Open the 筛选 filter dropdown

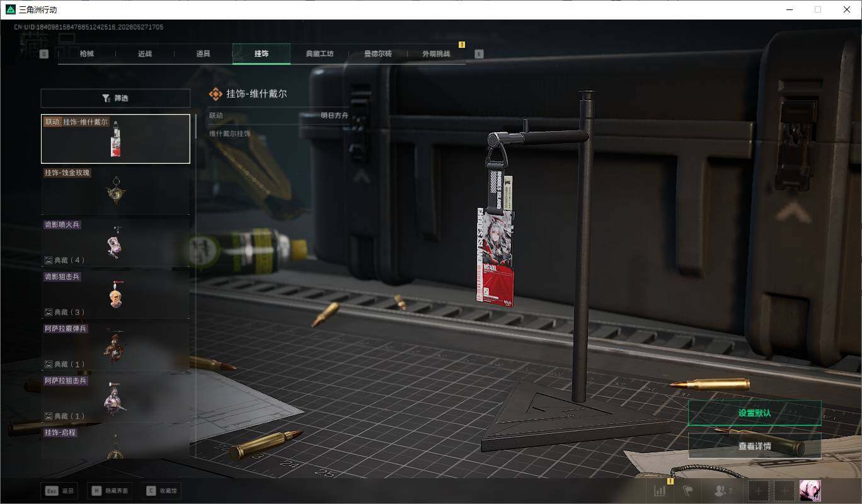click(x=115, y=98)
